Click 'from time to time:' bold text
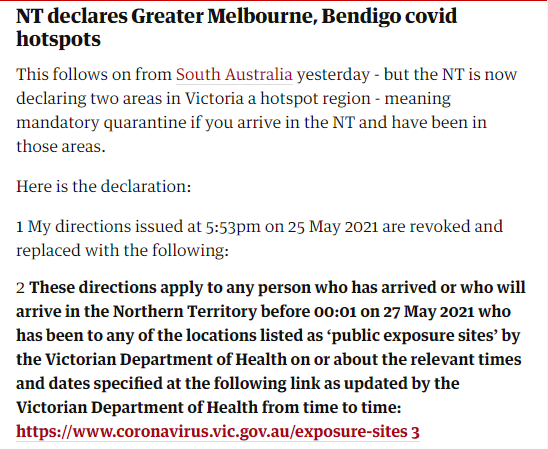The height and width of the screenshot is (449, 548). 332,407
